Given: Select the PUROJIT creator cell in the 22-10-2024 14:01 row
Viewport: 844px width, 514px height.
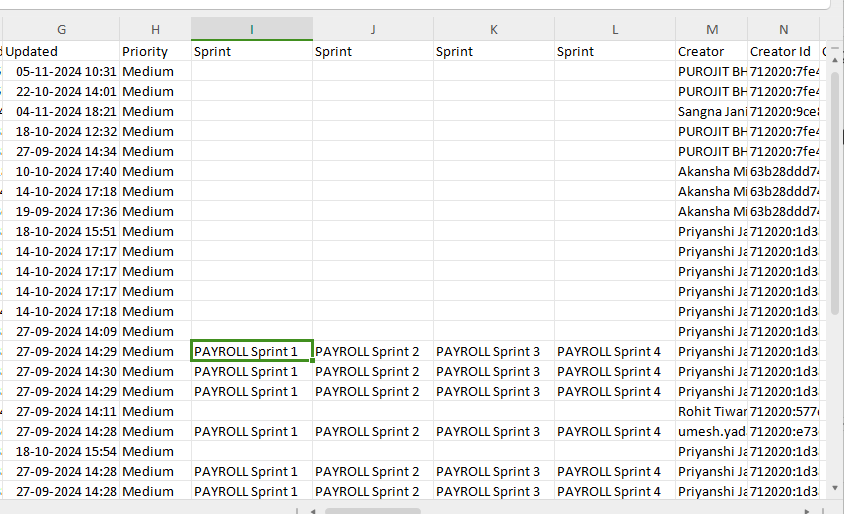Looking at the screenshot, I should [712, 91].
